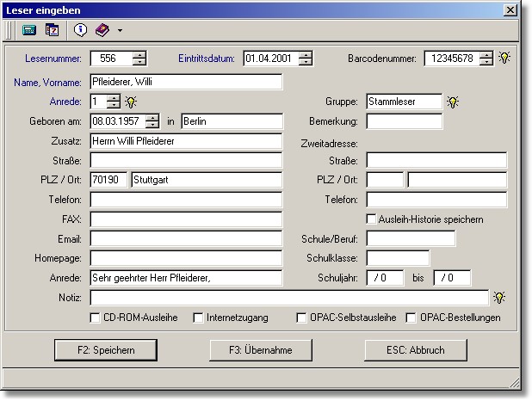Click the F3: Übernahme button
The width and height of the screenshot is (532, 401).
(261, 350)
